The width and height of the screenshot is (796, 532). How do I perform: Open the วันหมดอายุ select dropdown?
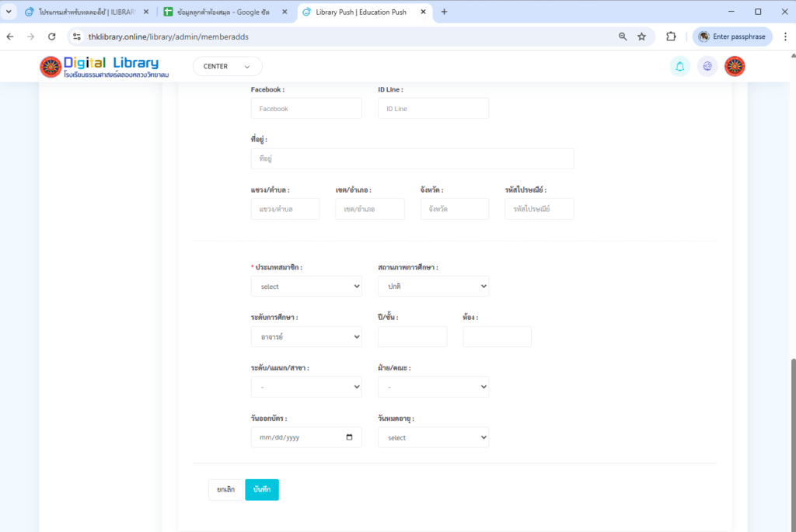[433, 438]
